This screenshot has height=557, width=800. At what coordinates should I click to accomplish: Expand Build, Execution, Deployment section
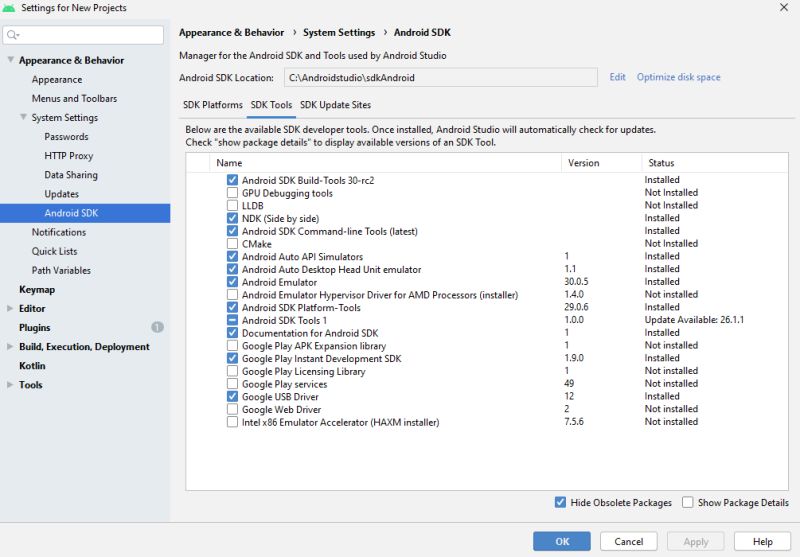pyautogui.click(x=10, y=346)
